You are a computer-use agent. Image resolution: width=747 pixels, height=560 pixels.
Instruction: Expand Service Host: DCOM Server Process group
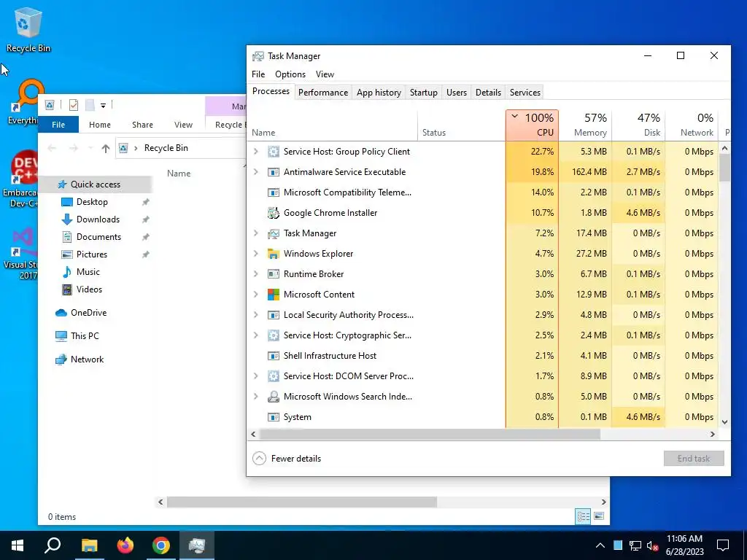(x=256, y=376)
